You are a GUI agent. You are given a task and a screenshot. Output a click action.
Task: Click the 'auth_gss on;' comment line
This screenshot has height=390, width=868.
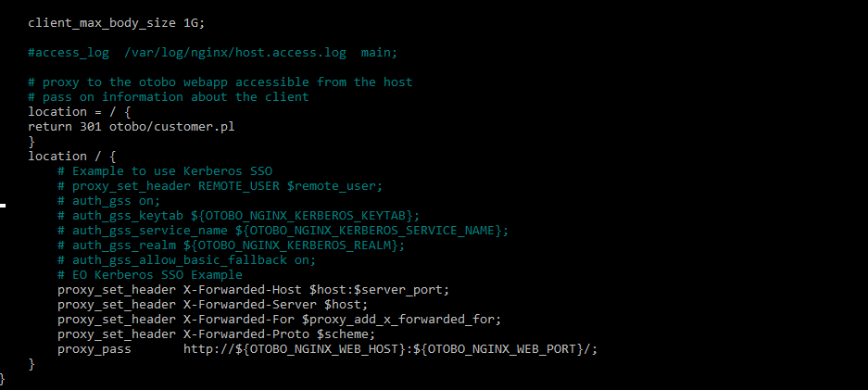coord(108,200)
